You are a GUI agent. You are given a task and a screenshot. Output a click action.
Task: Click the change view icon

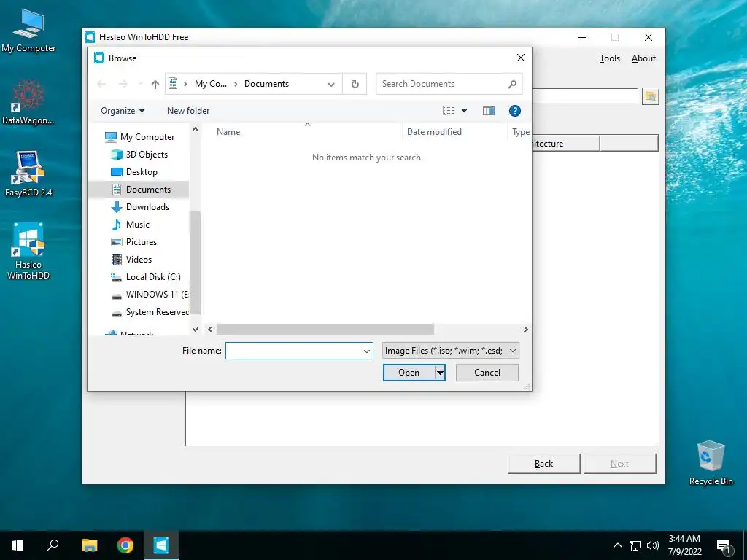449,111
